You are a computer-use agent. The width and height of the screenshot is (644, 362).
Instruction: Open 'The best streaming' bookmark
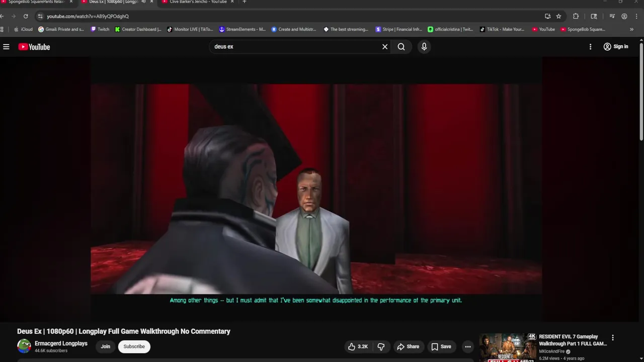[346, 29]
